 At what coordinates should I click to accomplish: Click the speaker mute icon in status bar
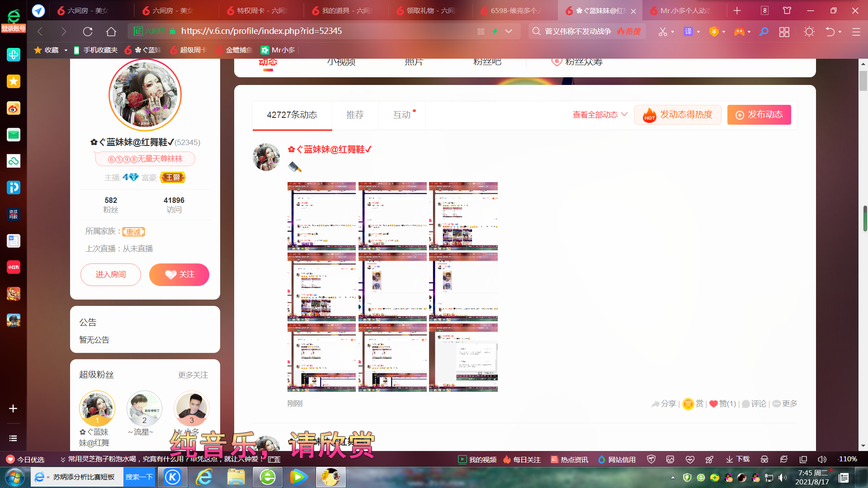tap(822, 460)
